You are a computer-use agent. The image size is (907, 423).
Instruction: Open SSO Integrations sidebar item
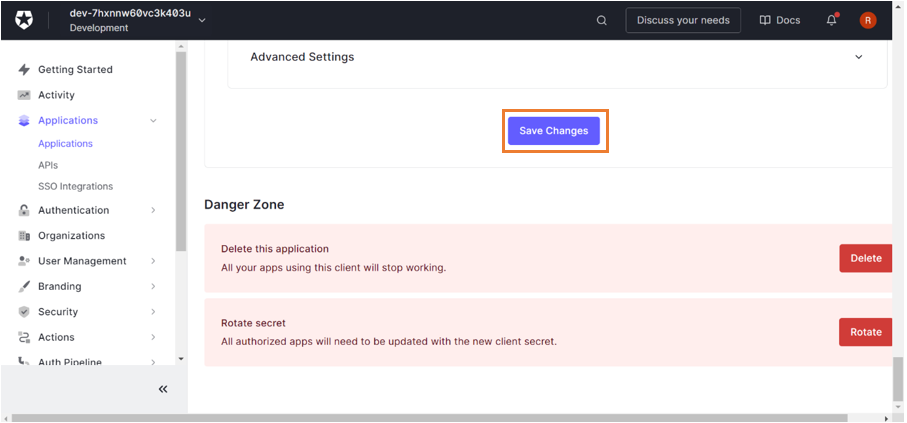click(75, 187)
